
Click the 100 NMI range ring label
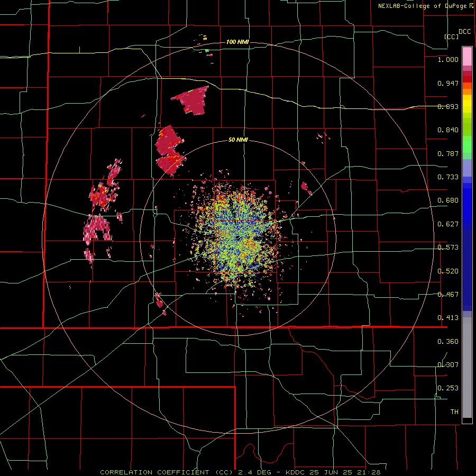click(237, 42)
